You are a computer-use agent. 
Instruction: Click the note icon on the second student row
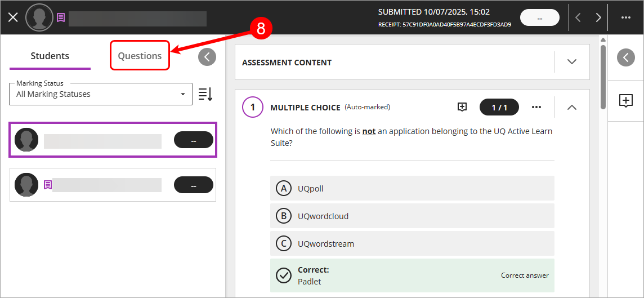(48, 185)
